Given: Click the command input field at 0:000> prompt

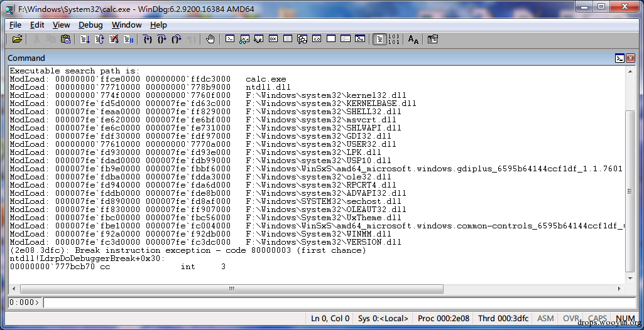Looking at the screenshot, I should 339,302.
